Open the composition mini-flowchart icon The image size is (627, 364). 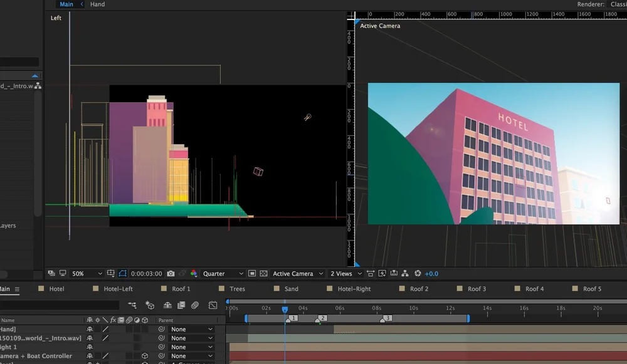(132, 305)
